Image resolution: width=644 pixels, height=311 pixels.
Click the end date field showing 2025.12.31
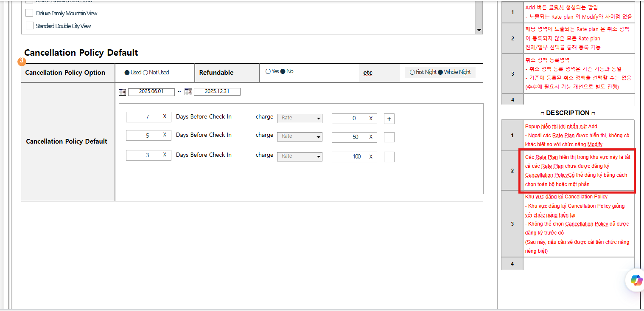tap(217, 92)
